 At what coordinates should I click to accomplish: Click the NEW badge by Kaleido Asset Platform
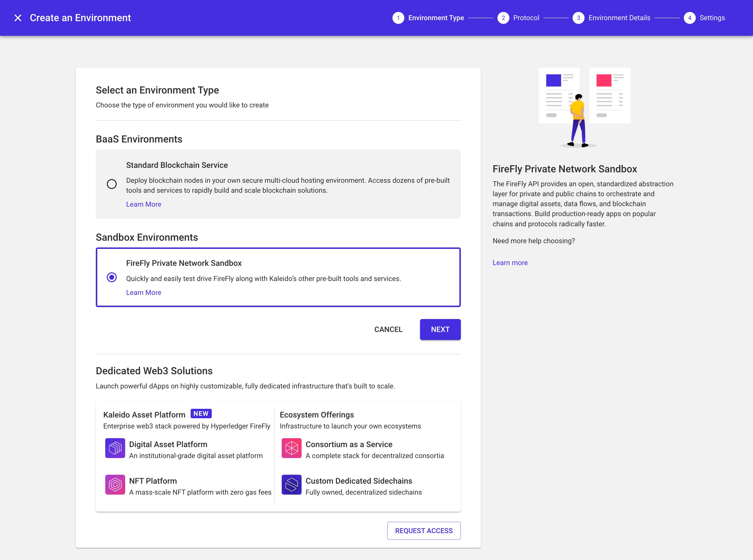201,414
